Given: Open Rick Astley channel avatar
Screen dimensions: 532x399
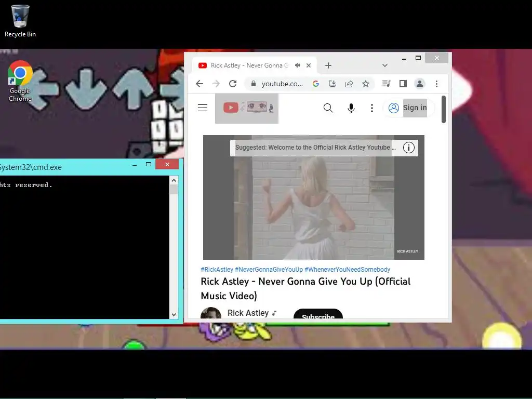Looking at the screenshot, I should click(x=211, y=313).
